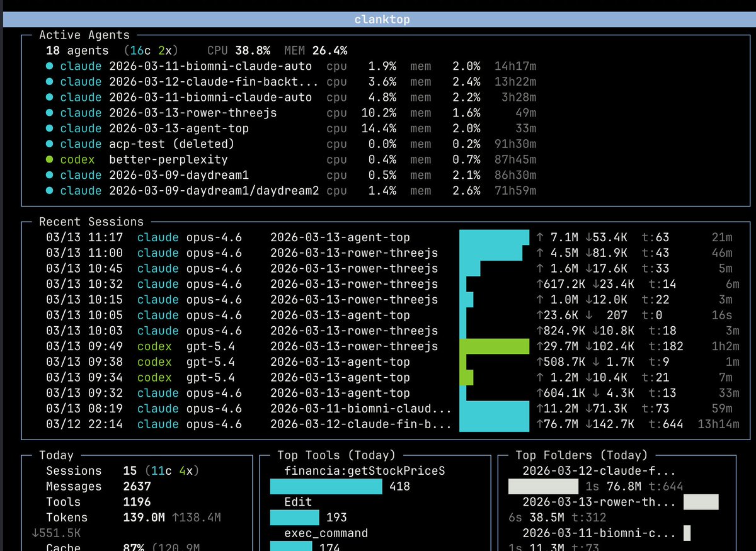
Task: Open the 03/13 08:19 biomni-claud... session
Action: (389, 409)
